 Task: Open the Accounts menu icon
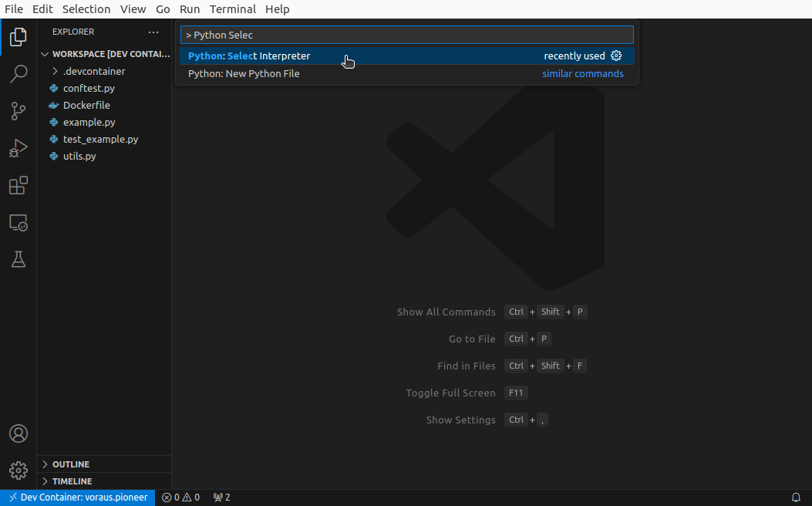(x=19, y=433)
